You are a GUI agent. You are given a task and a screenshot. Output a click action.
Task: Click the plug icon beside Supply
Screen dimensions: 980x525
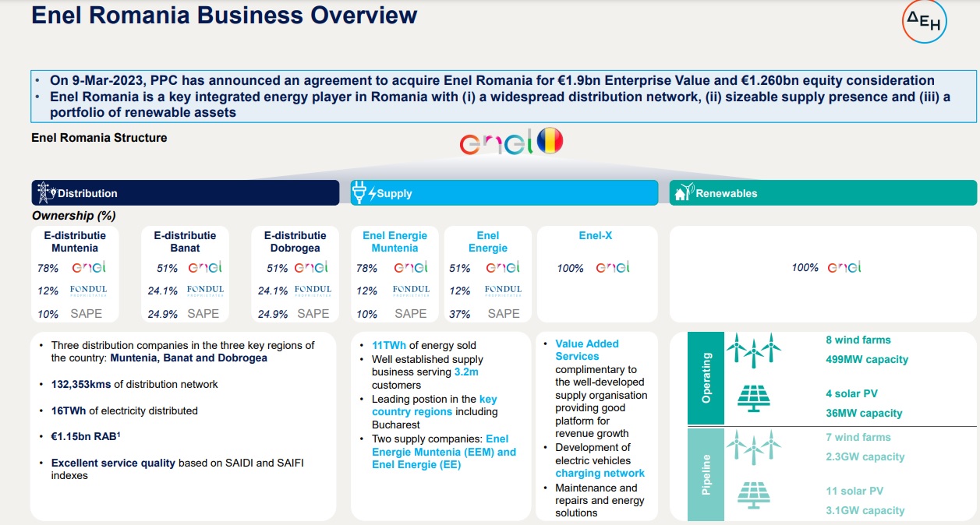tap(360, 192)
